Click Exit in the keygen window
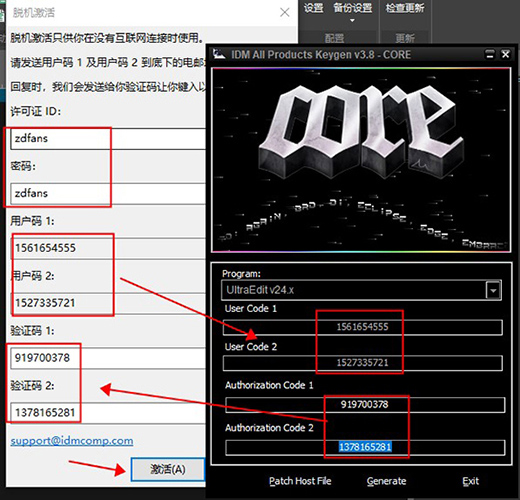Screen dimensions: 520x500 (x=471, y=481)
